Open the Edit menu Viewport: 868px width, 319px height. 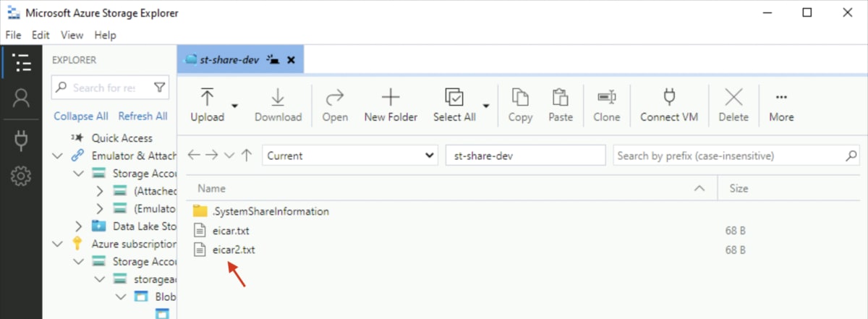point(41,35)
